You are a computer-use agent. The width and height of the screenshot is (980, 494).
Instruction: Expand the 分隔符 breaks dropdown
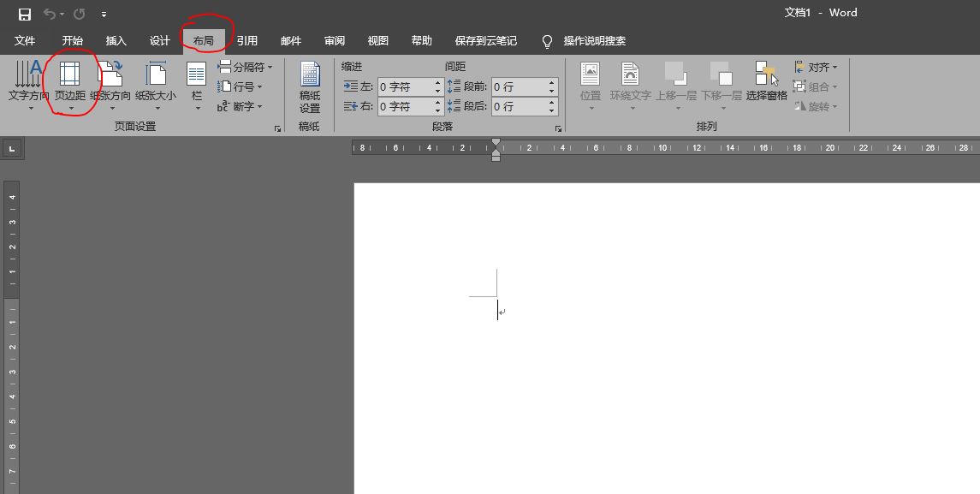(245, 67)
